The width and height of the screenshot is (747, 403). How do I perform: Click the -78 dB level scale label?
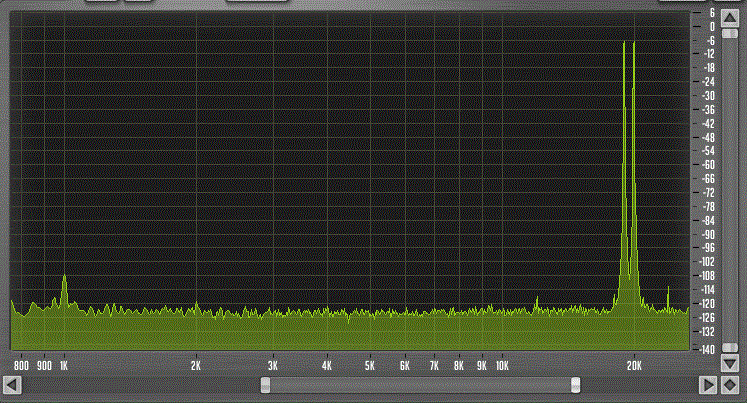(x=708, y=207)
